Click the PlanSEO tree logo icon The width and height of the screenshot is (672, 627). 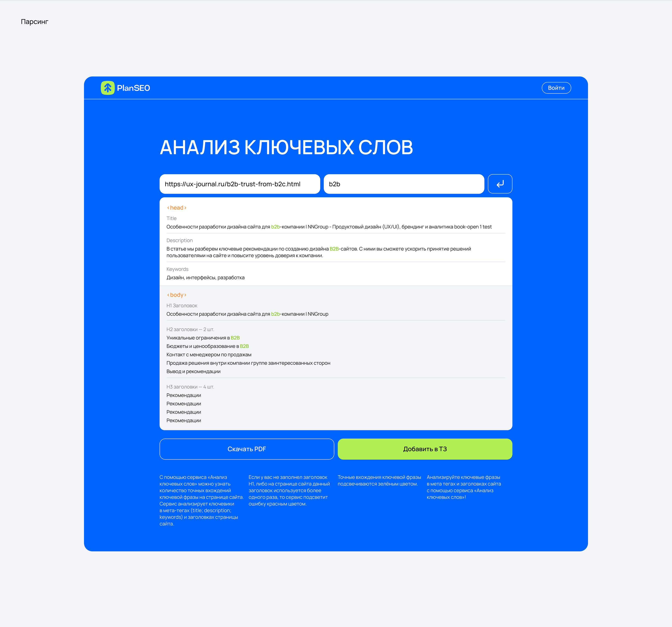tap(108, 88)
